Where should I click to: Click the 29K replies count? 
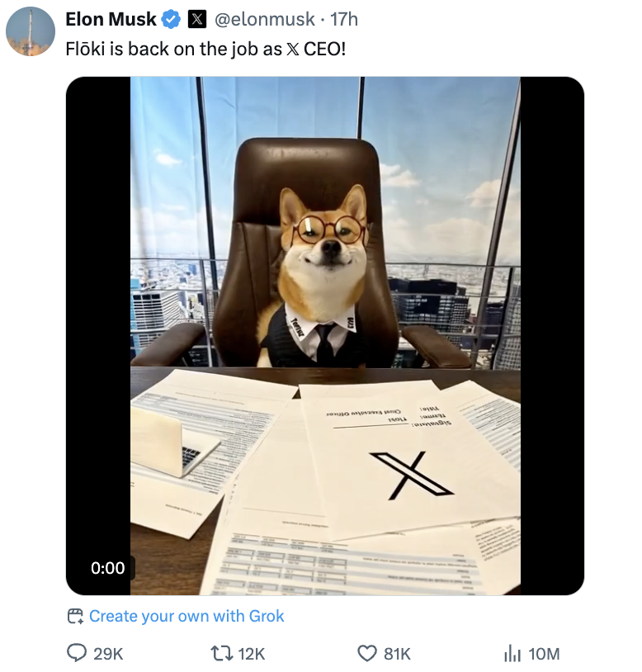tap(108, 654)
